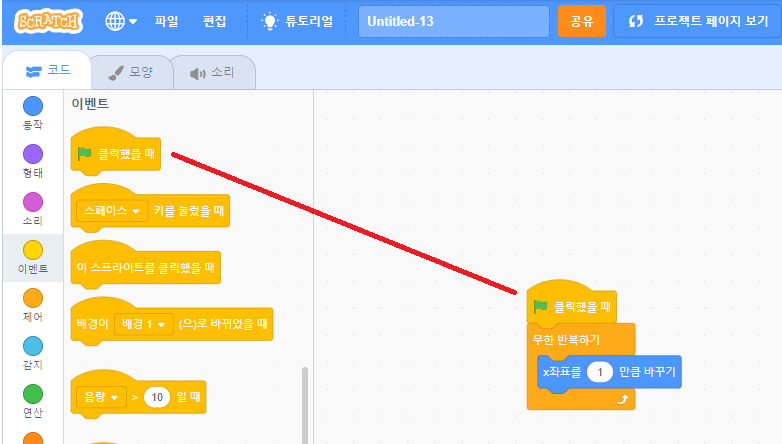
Task: Select the pink 소리 block category
Action: point(33,210)
